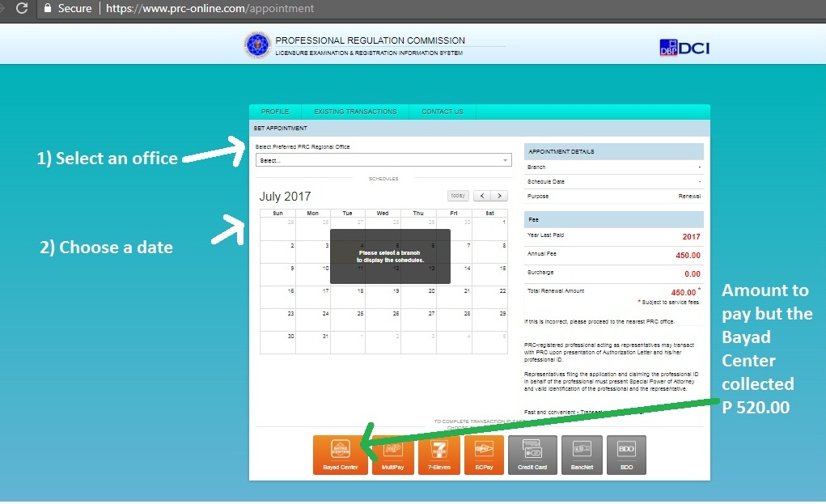Screen dimensions: 826x504
Task: Click the SET APPOINTMENT heading
Action: click(280, 128)
